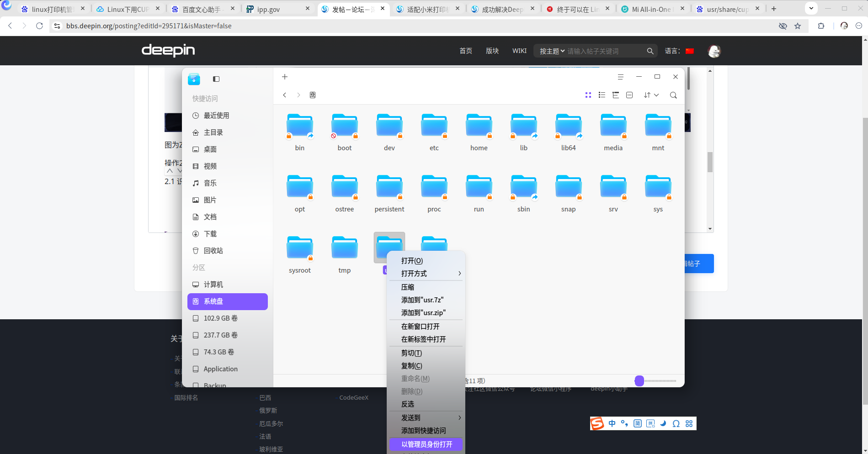Open the Trash (回收站) in sidebar

213,251
